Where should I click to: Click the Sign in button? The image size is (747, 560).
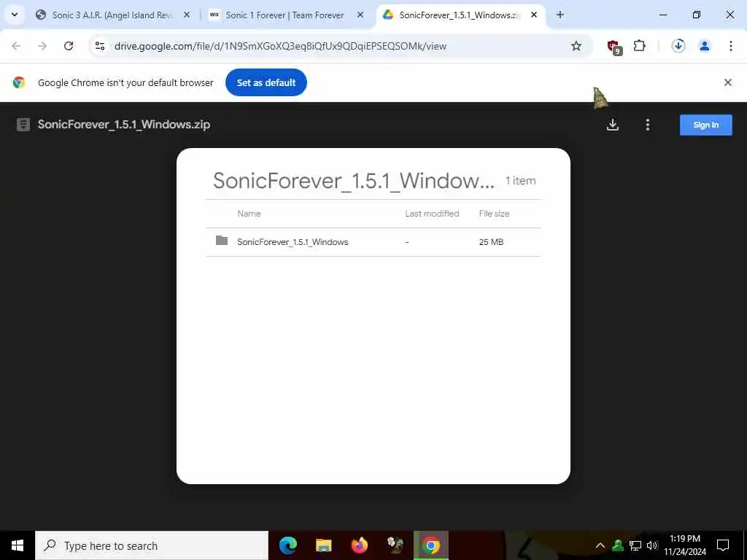coord(705,125)
